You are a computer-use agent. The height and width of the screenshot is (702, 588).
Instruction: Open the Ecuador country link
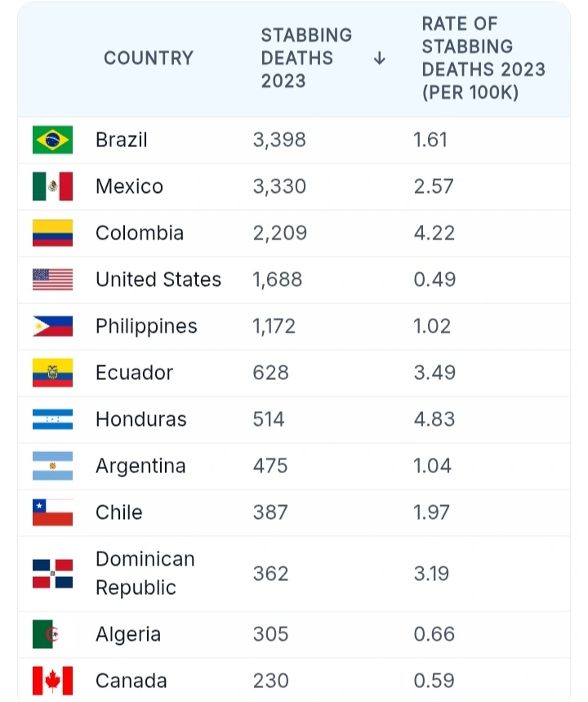134,373
